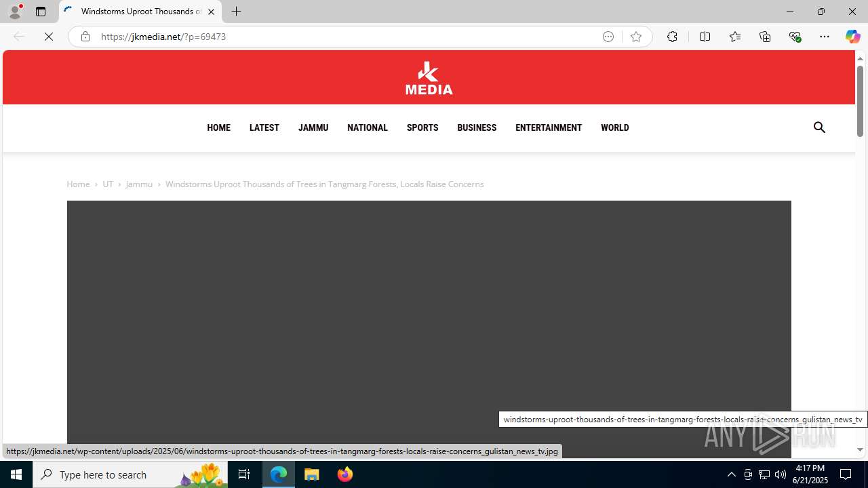
Task: Open Browser essentials icon
Action: (x=795, y=37)
